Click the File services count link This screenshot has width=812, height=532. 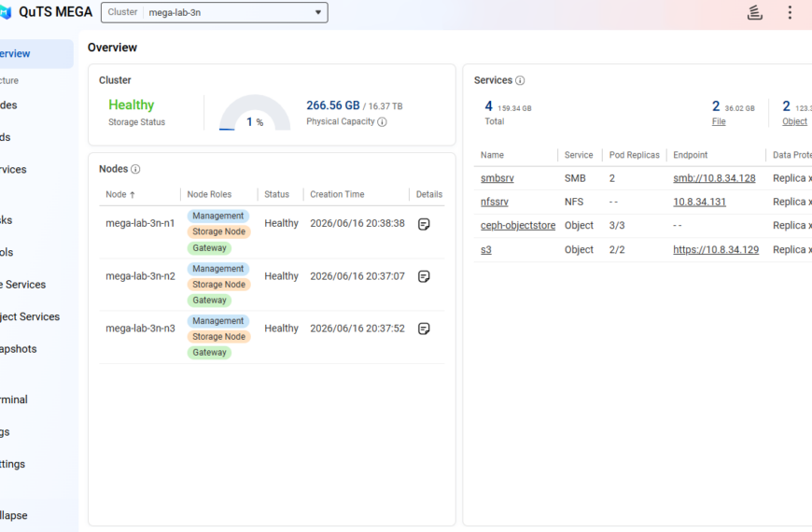tap(719, 121)
